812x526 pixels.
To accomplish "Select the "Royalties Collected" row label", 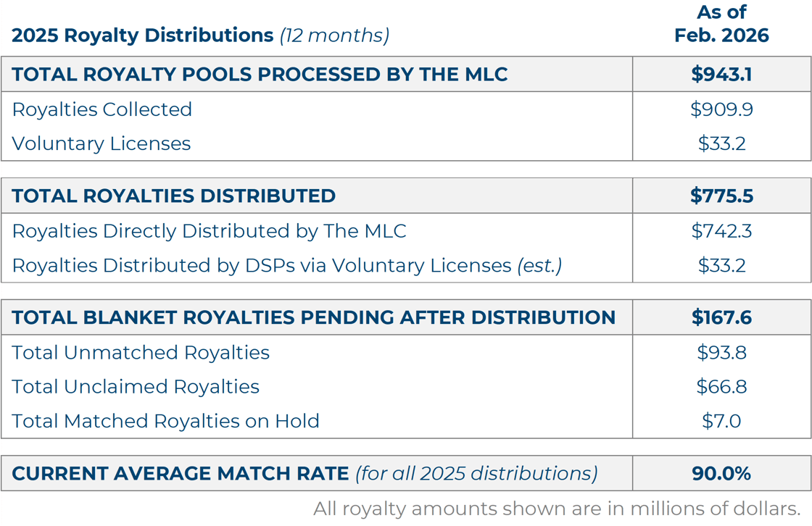I will [x=102, y=109].
